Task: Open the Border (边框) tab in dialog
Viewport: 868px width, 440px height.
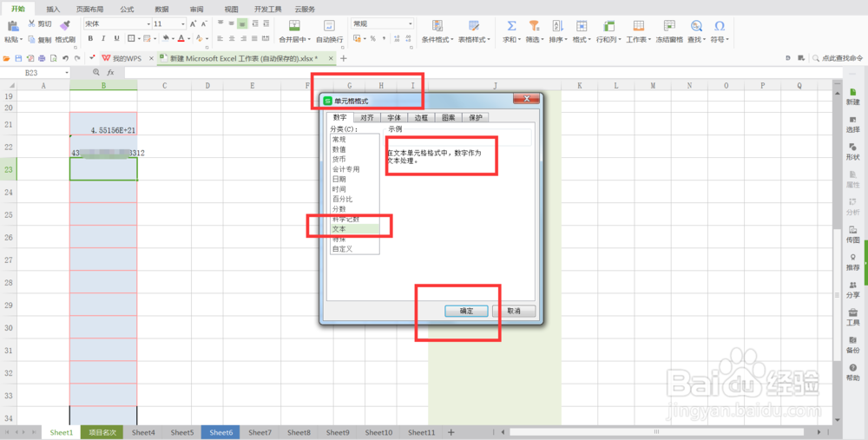Action: coord(421,117)
